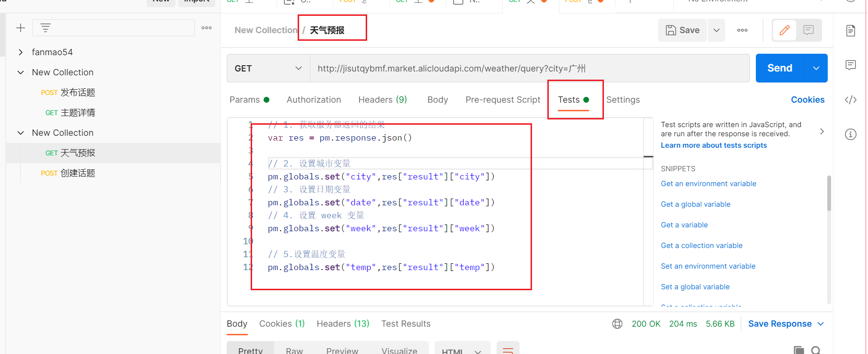Viewport: 868px width, 354px height.
Task: Open the documentation pane icon in right sidebar
Action: click(x=851, y=31)
